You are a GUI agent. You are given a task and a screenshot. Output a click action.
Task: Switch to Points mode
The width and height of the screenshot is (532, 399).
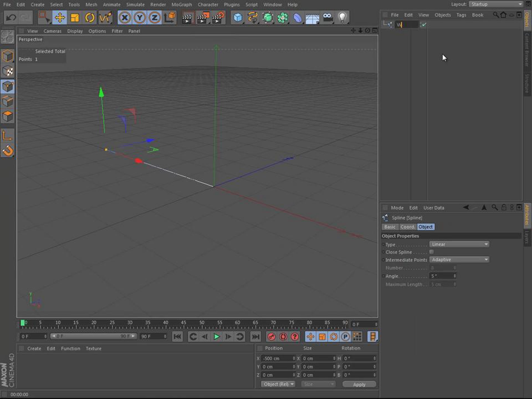(x=8, y=86)
